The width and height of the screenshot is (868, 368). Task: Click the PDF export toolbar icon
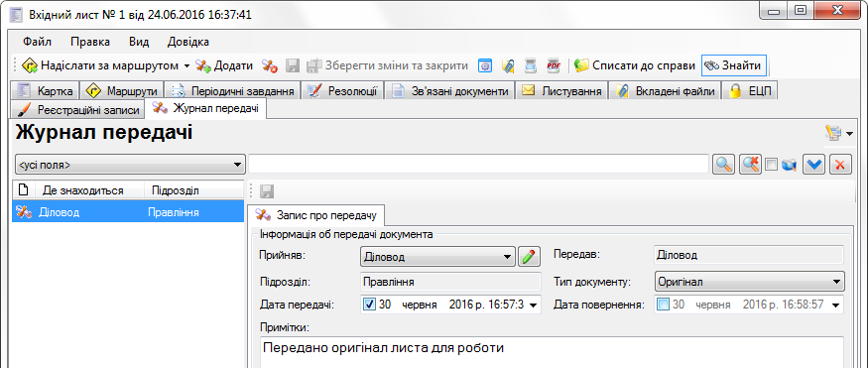[x=554, y=65]
